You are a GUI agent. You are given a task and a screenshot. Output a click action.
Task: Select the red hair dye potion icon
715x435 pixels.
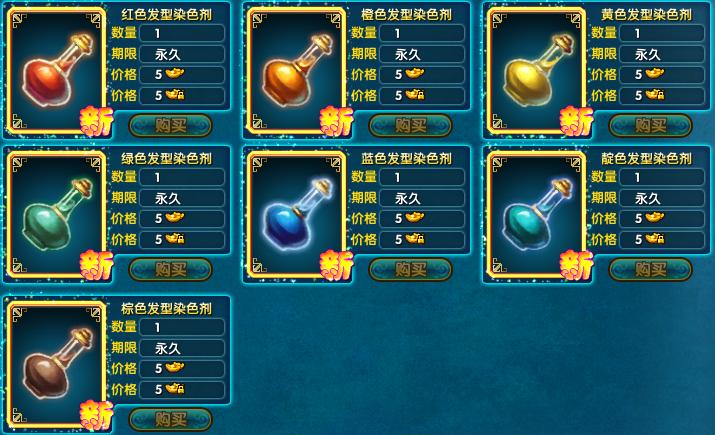(x=57, y=71)
